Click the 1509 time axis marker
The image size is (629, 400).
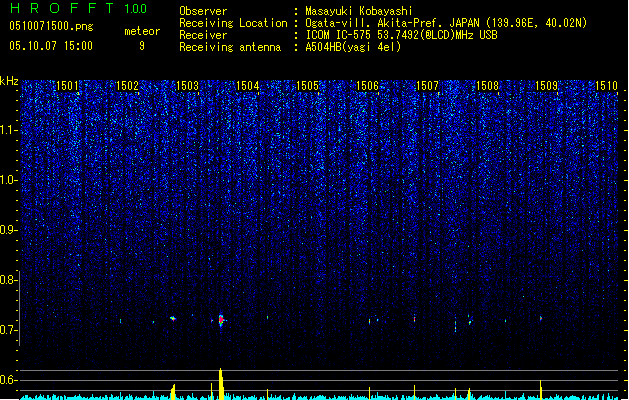pos(547,86)
